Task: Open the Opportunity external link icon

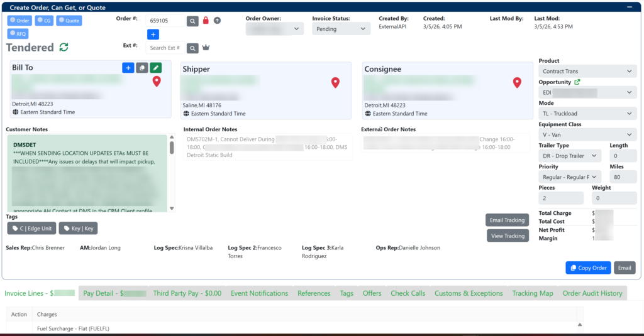Action: (x=577, y=82)
